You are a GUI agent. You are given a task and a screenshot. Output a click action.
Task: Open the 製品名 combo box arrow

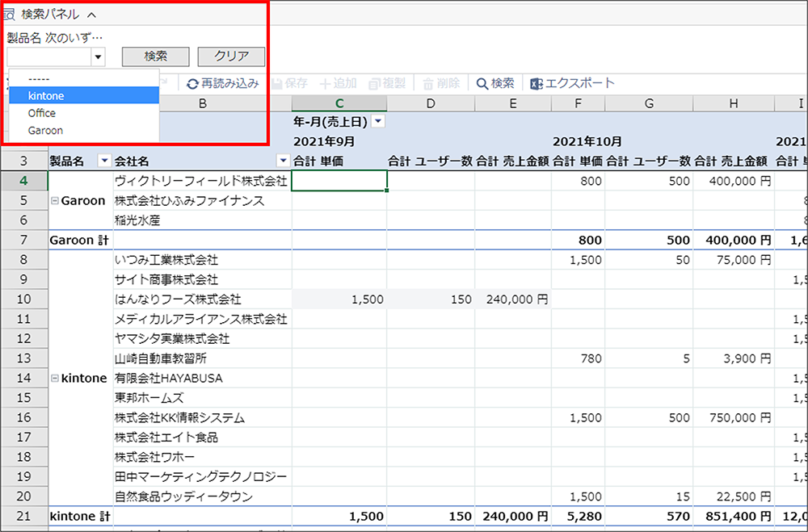(x=98, y=57)
